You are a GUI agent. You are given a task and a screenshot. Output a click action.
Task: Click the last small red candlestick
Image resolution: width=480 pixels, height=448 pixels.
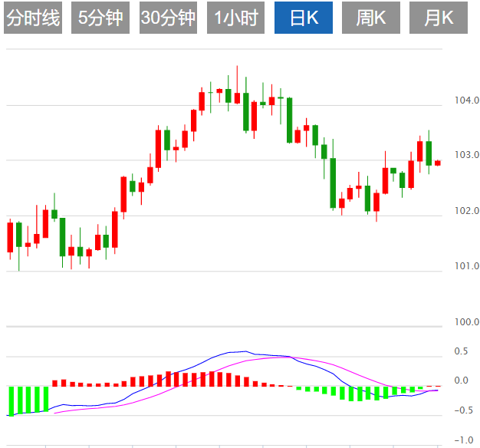[x=438, y=163]
